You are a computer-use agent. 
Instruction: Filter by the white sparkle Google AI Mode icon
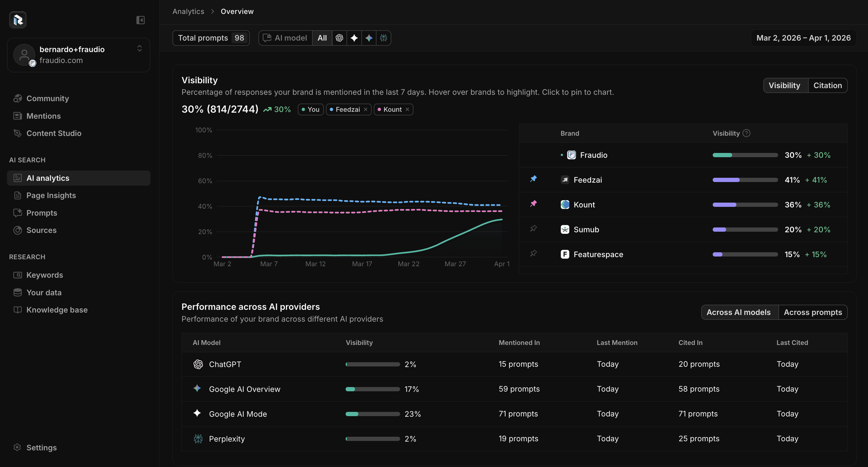tap(354, 38)
